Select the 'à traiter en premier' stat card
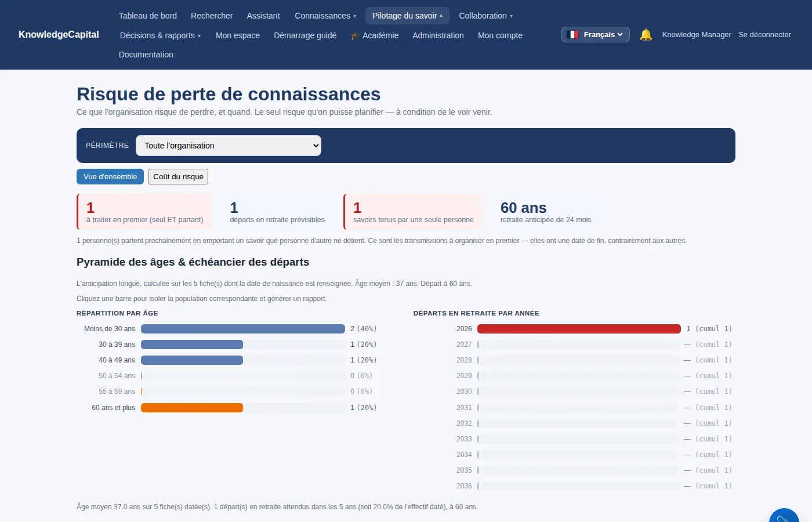Viewport: 812px width, 522px height. [144, 212]
